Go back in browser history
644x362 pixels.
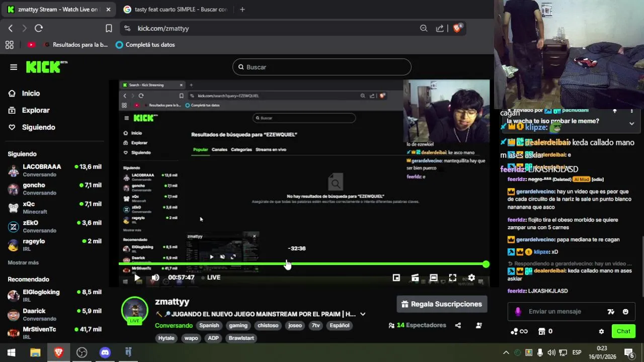[x=11, y=28]
